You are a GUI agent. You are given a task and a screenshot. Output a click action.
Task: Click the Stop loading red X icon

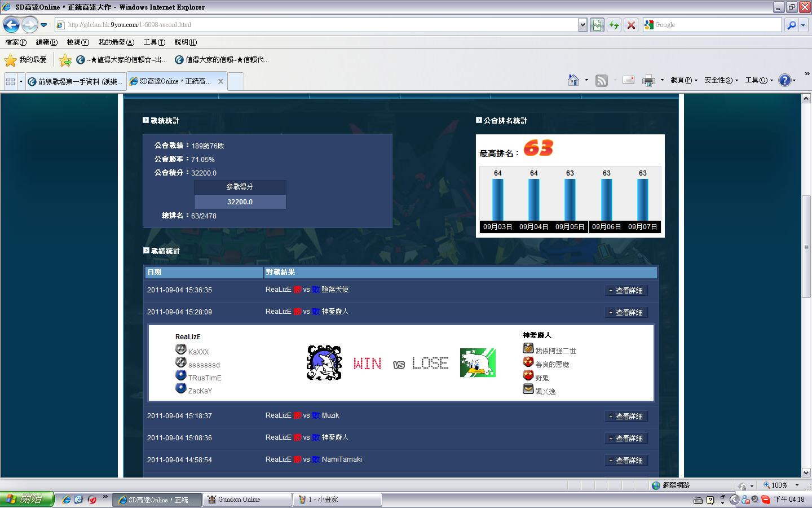click(x=631, y=25)
